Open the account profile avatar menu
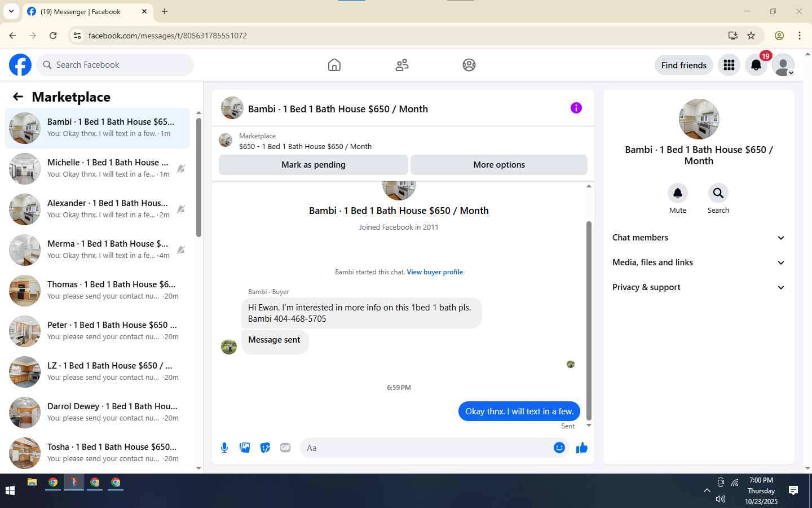812x508 pixels. click(783, 65)
